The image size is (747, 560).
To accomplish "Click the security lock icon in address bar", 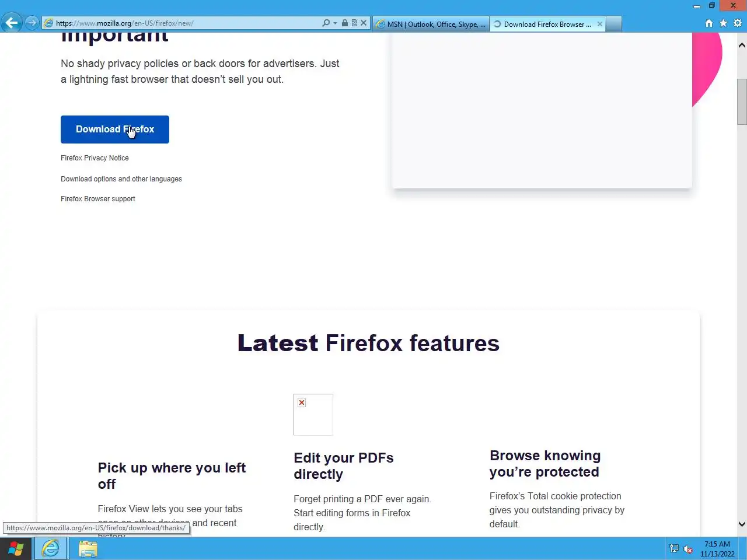I will (345, 23).
